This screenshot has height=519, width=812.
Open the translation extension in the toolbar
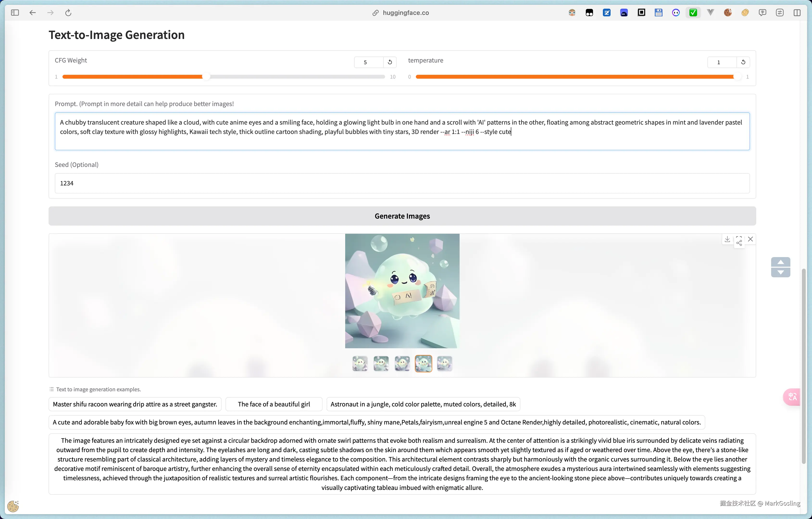tap(763, 13)
